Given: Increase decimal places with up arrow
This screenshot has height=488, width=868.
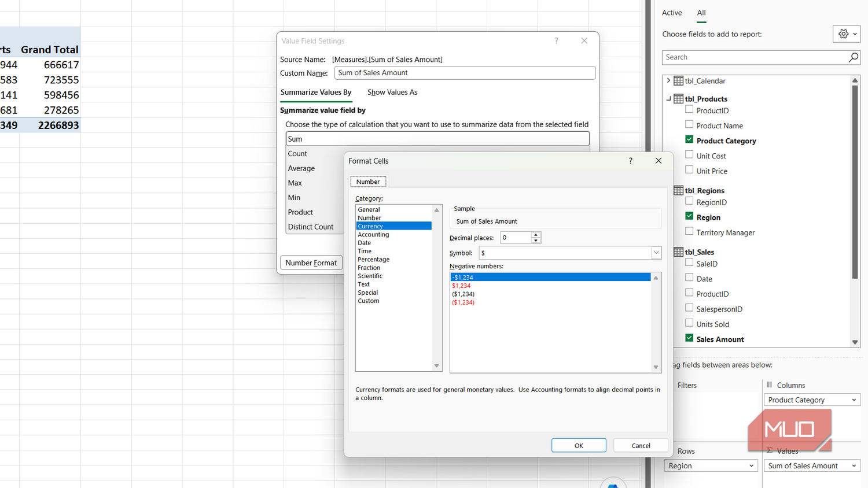Looking at the screenshot, I should (536, 235).
